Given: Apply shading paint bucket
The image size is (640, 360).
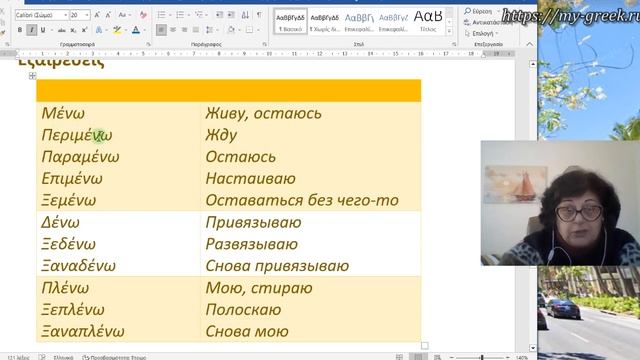Looking at the screenshot, I should tap(231, 30).
